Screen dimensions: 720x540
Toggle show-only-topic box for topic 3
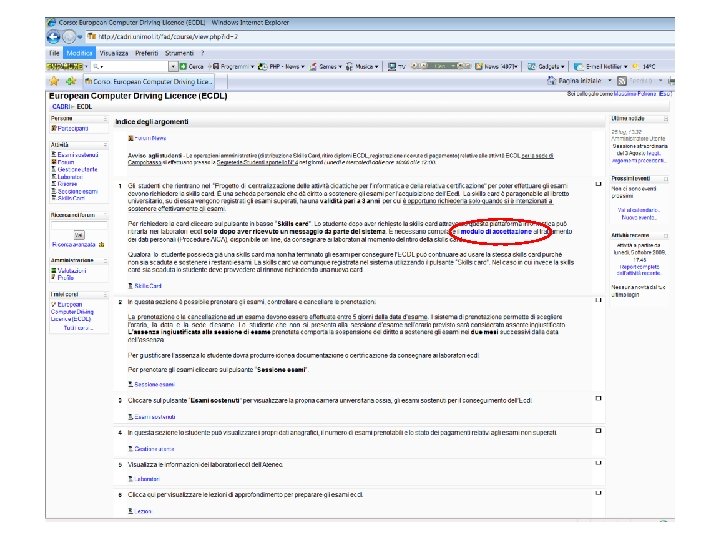598,398
